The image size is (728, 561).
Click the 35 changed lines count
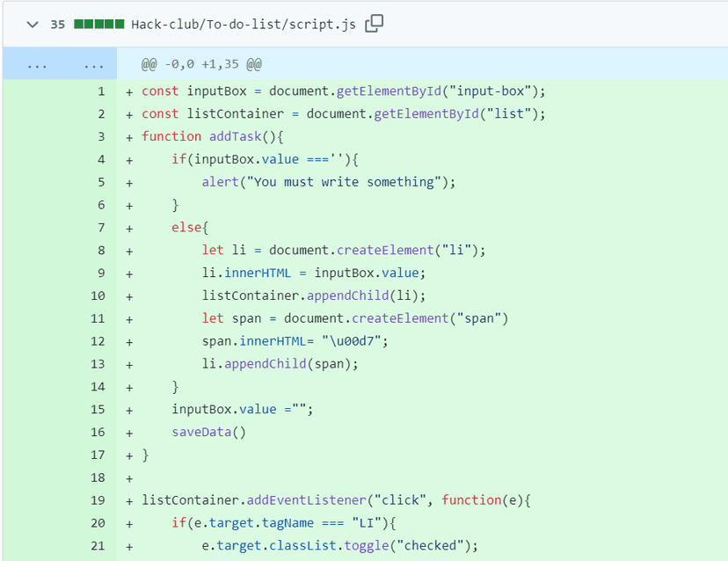tap(57, 24)
